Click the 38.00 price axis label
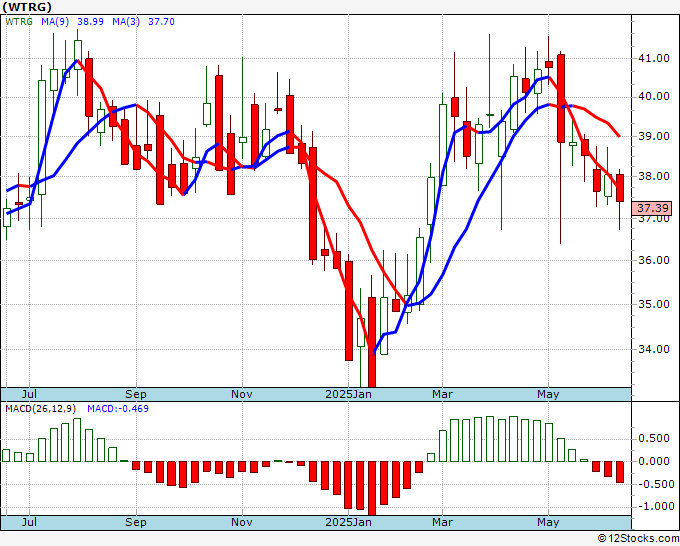The height and width of the screenshot is (546, 680). [654, 177]
